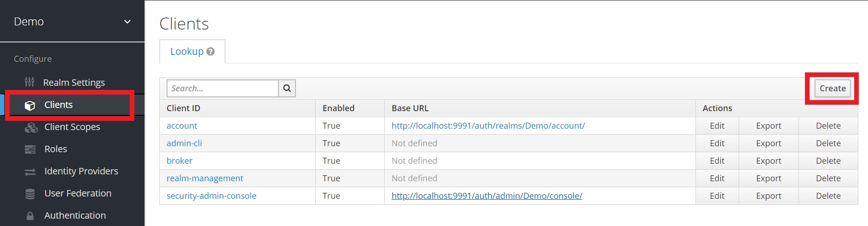Open the User Federation database icon

pyautogui.click(x=30, y=194)
